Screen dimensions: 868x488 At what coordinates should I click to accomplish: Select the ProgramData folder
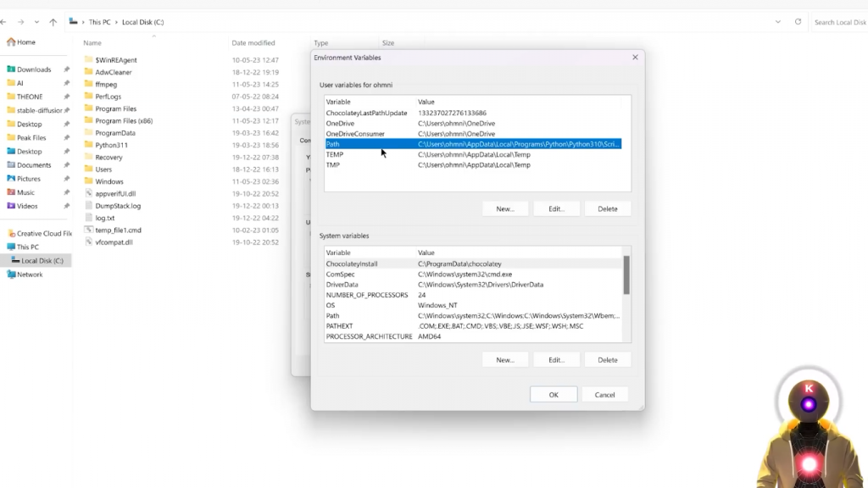pos(109,133)
